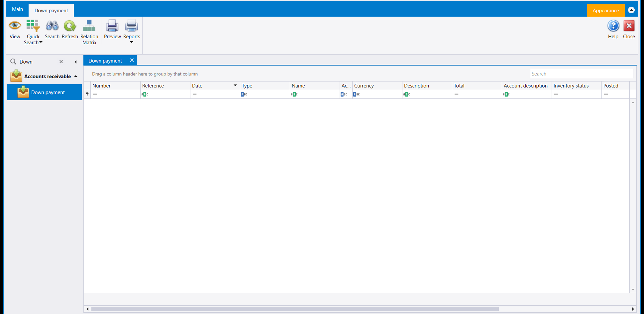Click the horizontal scrollbar thumb
Image resolution: width=644 pixels, height=314 pixels.
click(x=295, y=309)
